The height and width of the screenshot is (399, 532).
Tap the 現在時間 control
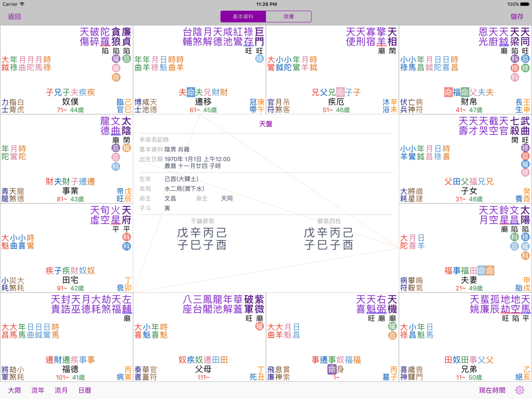pos(491,390)
